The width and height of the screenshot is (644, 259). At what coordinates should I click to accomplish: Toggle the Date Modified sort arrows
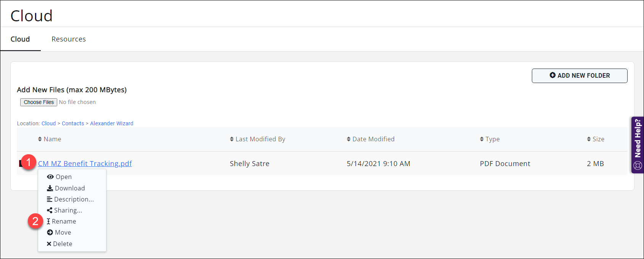348,139
